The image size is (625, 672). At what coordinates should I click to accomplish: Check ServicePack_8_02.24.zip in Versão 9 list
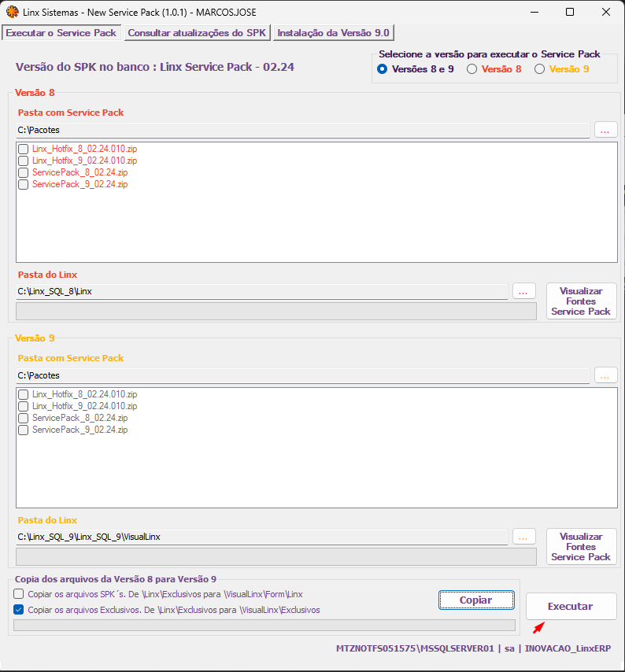point(23,418)
